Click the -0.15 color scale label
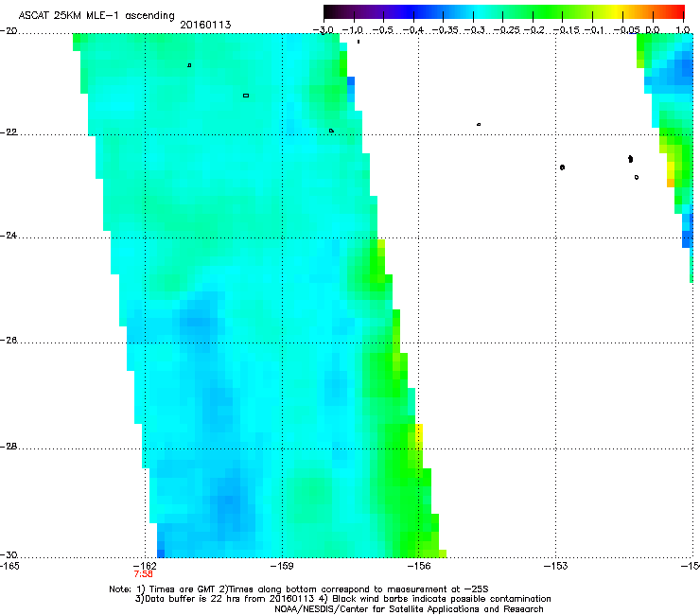 (566, 30)
